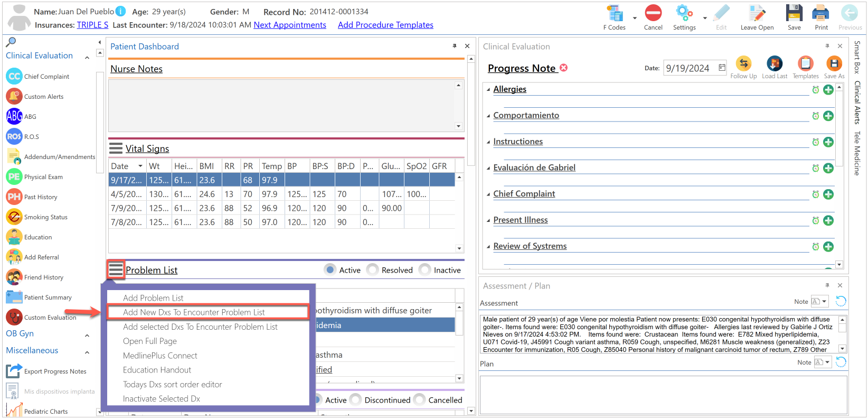Select Discontinued medication radio button

355,399
